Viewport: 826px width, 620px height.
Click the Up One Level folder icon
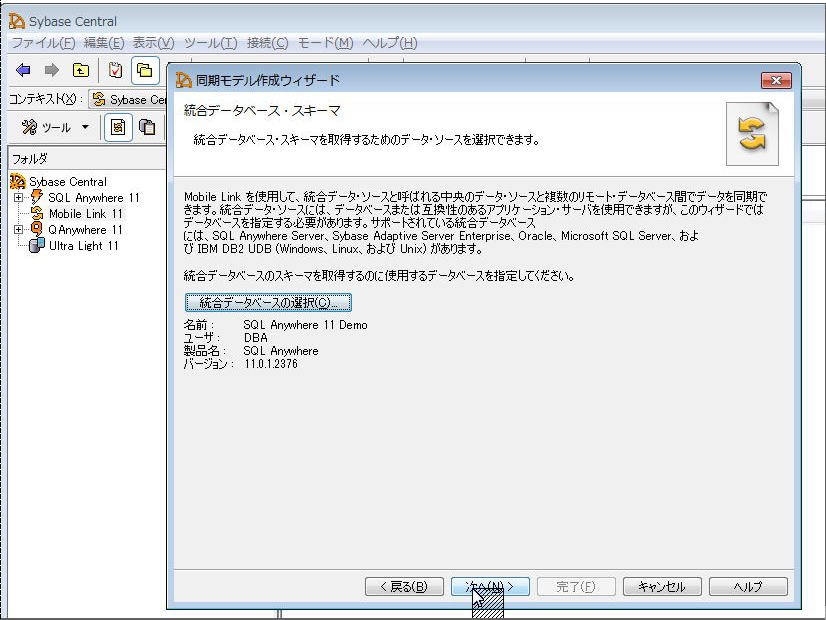coord(80,69)
